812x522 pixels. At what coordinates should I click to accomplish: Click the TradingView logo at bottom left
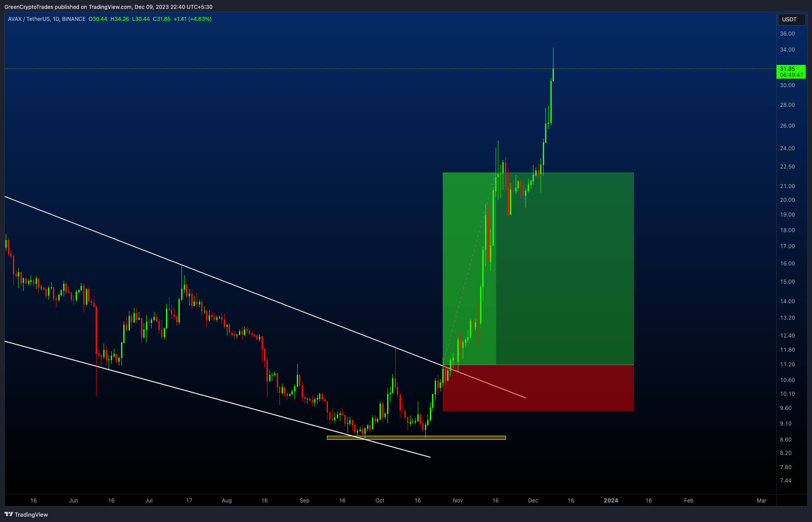(26, 514)
